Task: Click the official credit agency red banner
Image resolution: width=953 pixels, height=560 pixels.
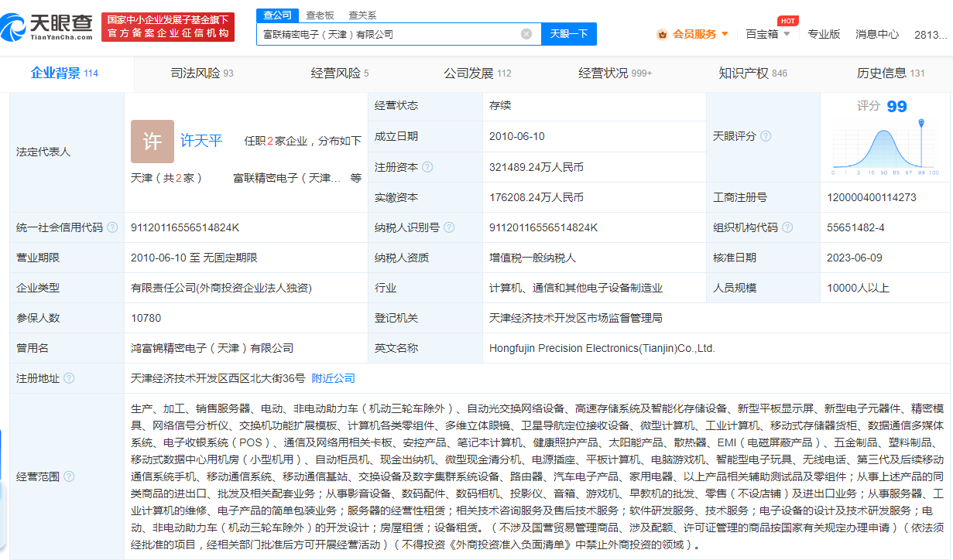Action: coord(168,26)
